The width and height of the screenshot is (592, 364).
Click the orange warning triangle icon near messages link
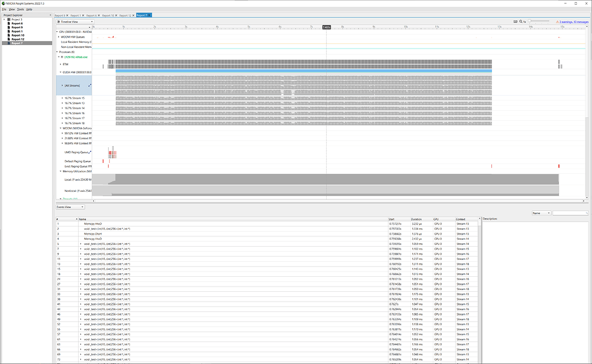(x=557, y=21)
